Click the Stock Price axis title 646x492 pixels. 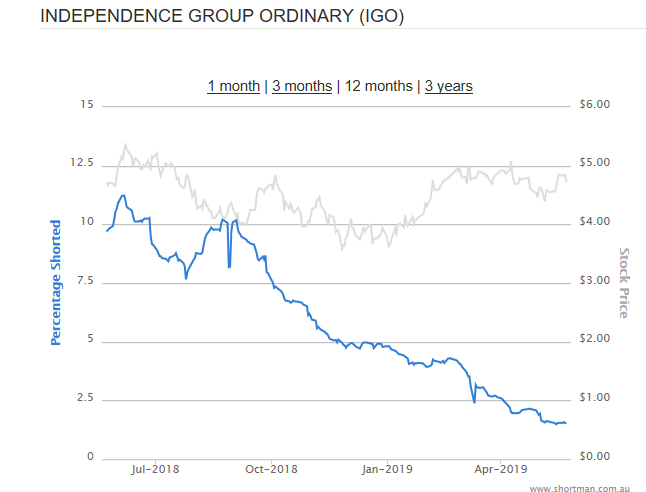tap(624, 283)
